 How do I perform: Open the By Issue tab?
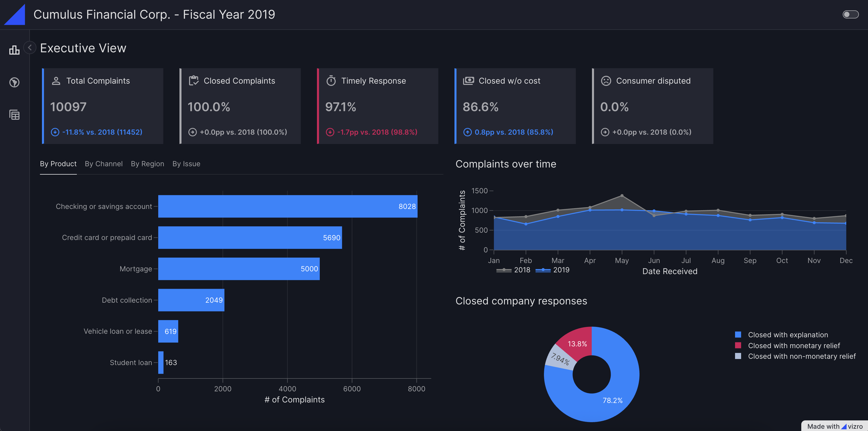[x=186, y=164]
